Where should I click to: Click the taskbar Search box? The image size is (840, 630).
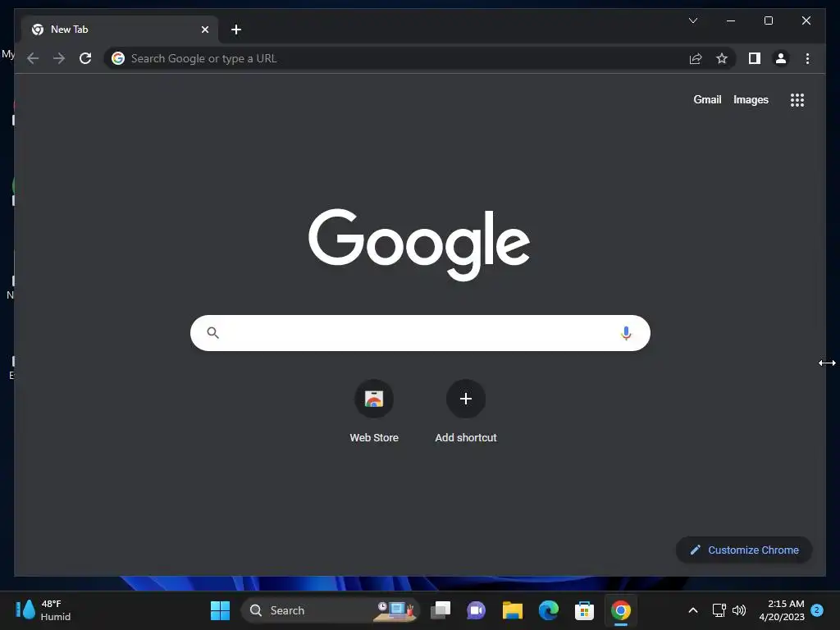(x=330, y=610)
